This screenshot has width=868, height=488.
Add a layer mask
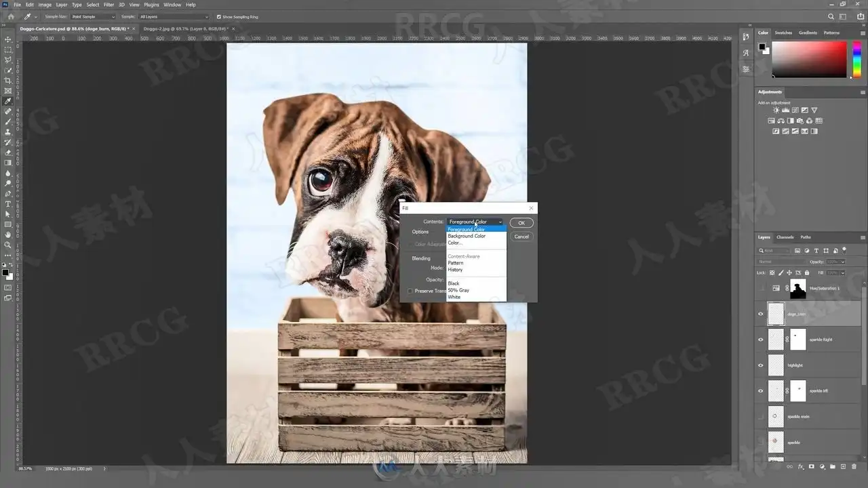click(811, 466)
